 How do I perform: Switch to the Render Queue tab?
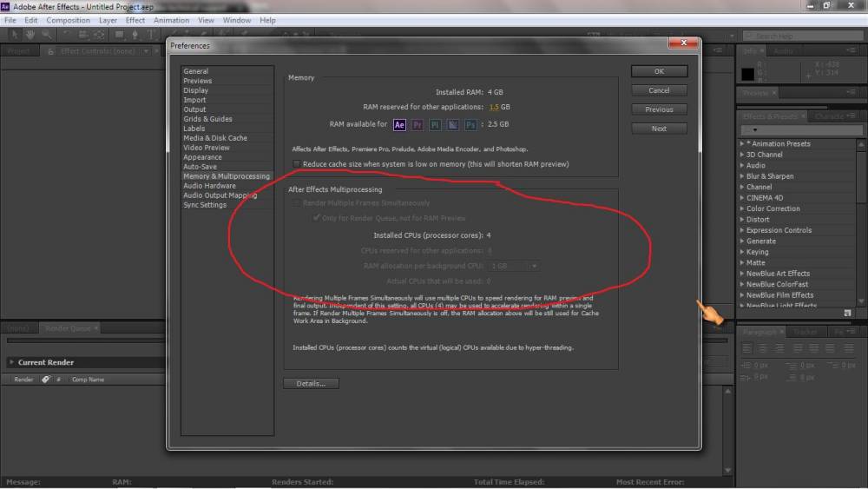[68, 328]
